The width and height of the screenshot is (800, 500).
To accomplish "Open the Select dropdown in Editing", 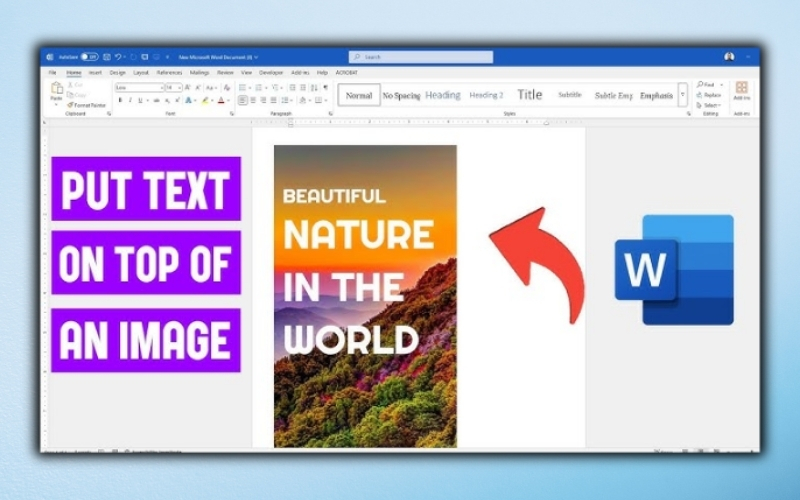I will tap(709, 105).
